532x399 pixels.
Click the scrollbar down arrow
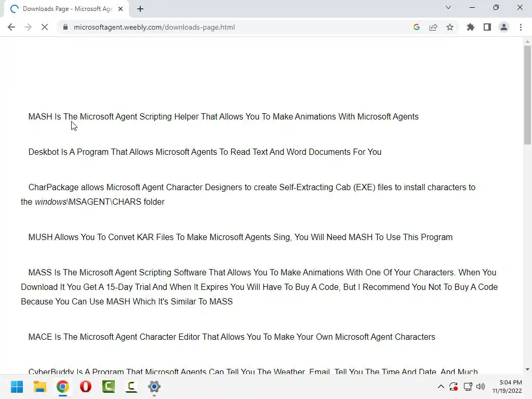(x=527, y=369)
